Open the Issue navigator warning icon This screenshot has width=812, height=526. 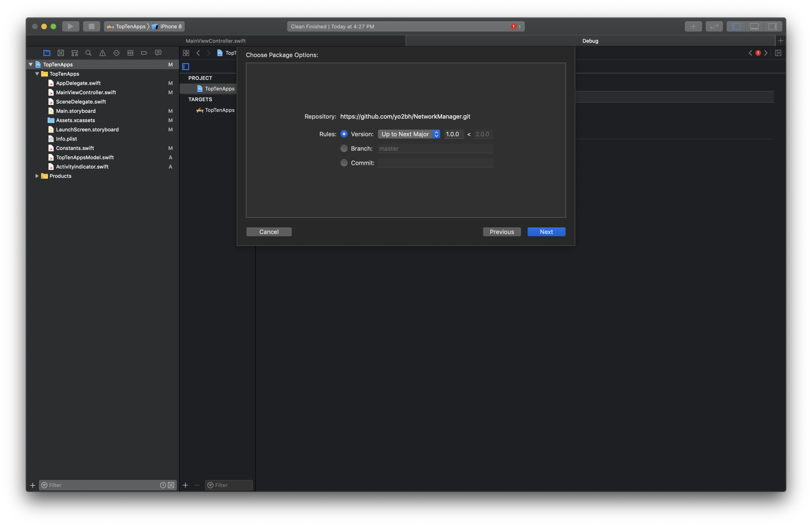click(103, 53)
